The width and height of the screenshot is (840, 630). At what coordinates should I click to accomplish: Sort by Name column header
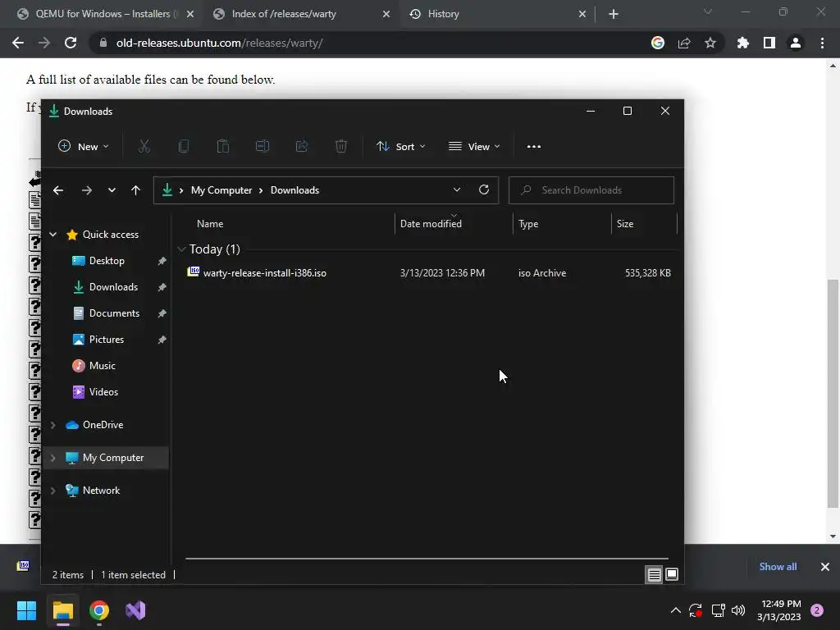(x=210, y=224)
